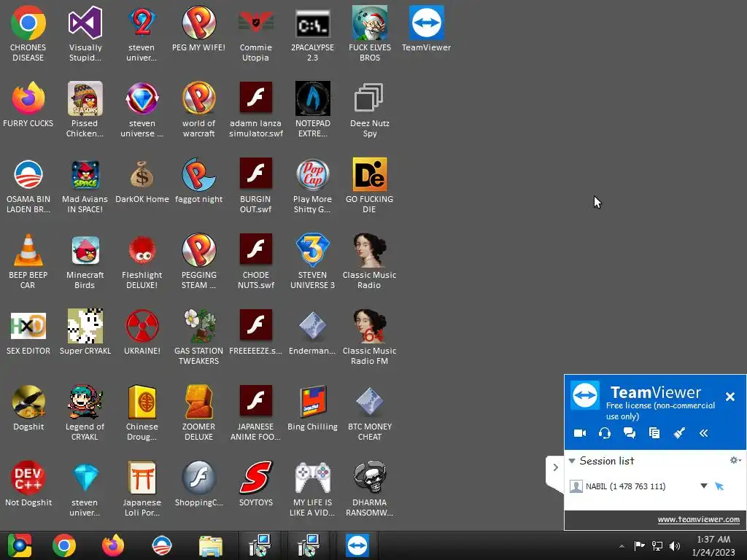Select the Enderman... desktop icon
747x560 pixels.
point(312,332)
